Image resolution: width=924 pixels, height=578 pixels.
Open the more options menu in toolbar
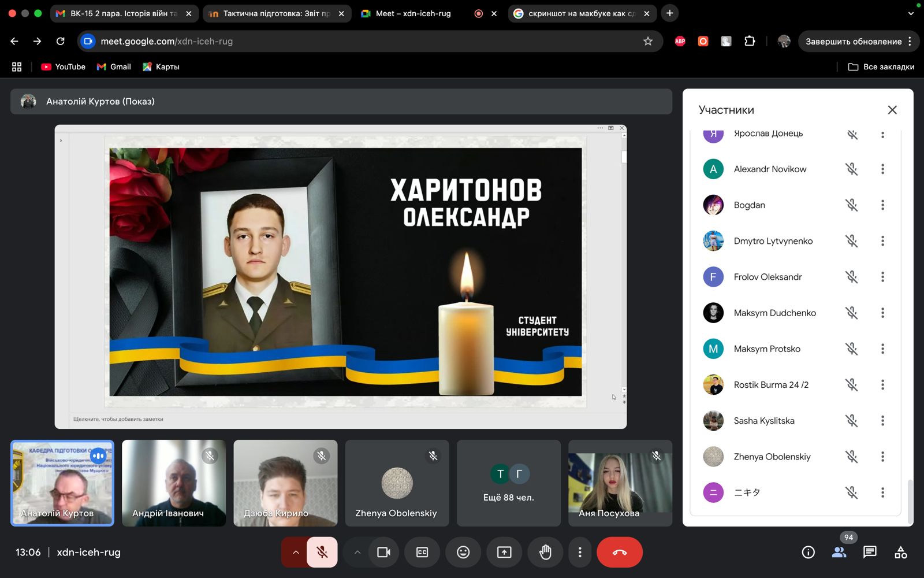click(x=580, y=552)
